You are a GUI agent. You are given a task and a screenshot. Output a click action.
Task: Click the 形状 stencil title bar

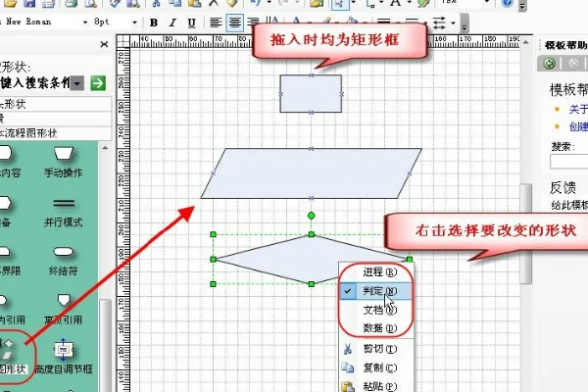coord(56,104)
